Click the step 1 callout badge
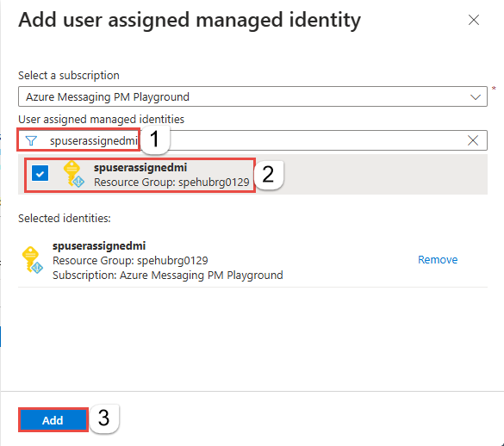 (x=154, y=139)
